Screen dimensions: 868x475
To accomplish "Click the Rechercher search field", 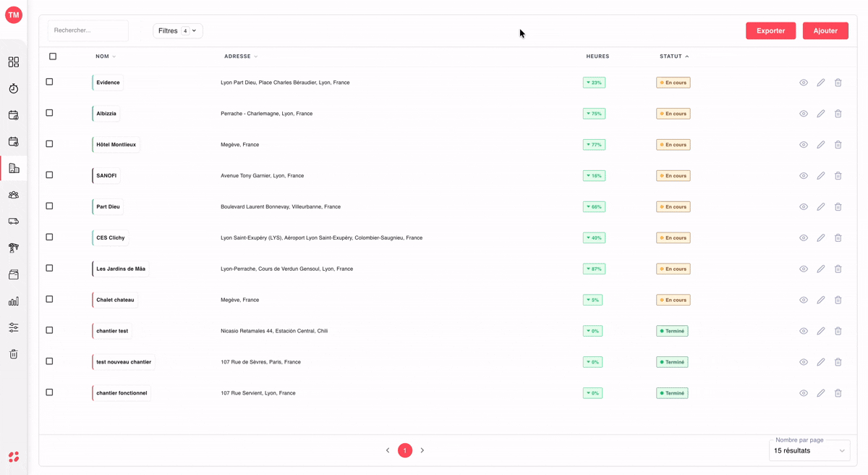I will [x=88, y=30].
